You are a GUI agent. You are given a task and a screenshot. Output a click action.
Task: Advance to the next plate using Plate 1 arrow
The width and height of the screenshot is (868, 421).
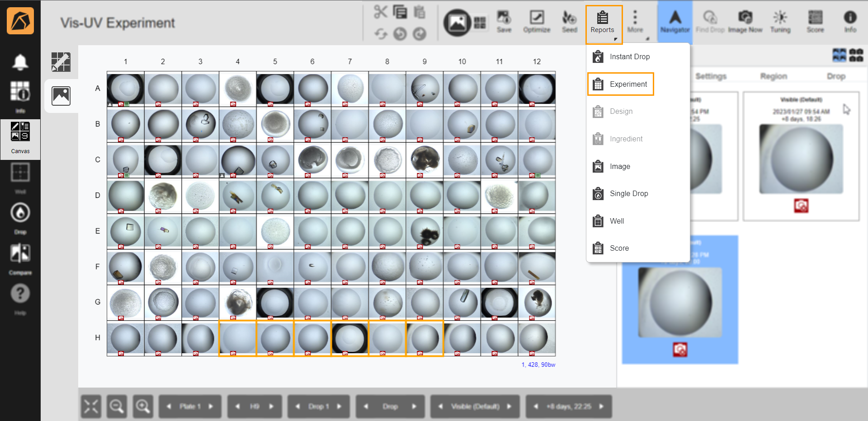coord(211,406)
